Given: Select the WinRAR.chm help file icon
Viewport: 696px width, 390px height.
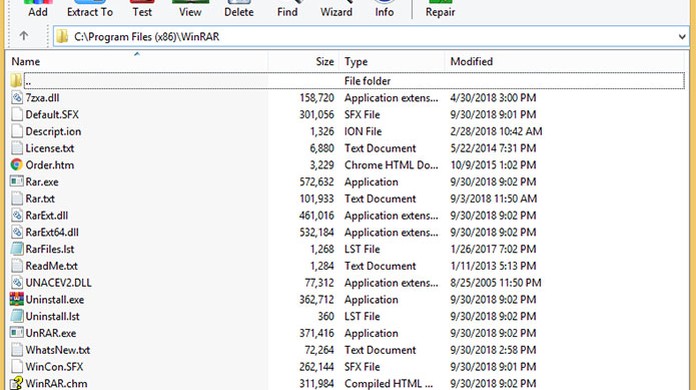Looking at the screenshot, I should pyautogui.click(x=17, y=383).
